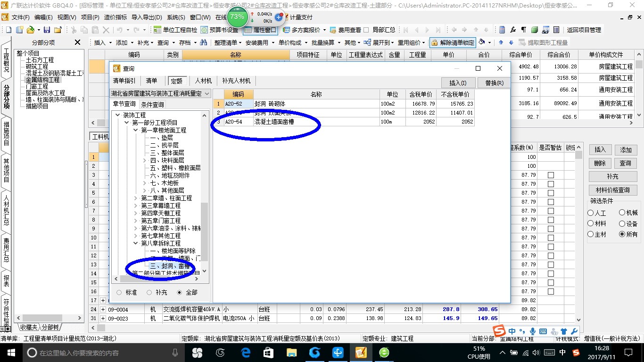Click the 分部树 tab at panel bottom
The width and height of the screenshot is (644, 362).
point(50,327)
